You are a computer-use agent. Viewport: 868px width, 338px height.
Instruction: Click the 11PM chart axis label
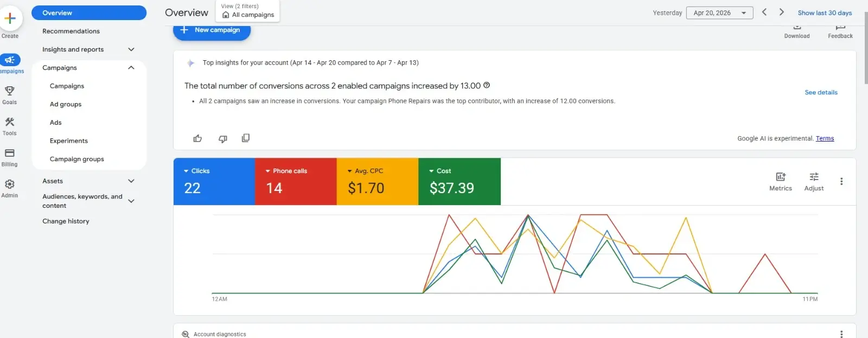tap(810, 299)
